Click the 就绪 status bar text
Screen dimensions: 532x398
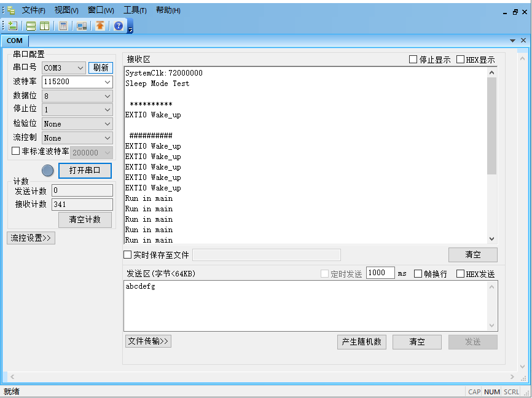coord(12,392)
